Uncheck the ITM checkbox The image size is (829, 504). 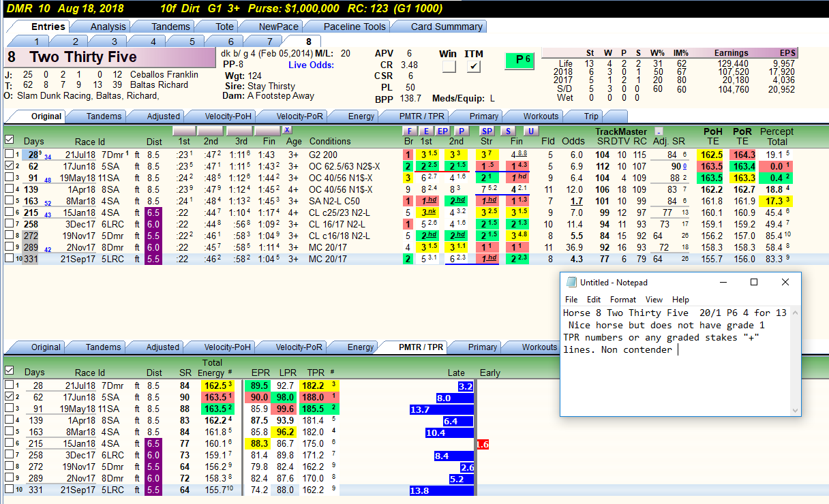(x=474, y=67)
